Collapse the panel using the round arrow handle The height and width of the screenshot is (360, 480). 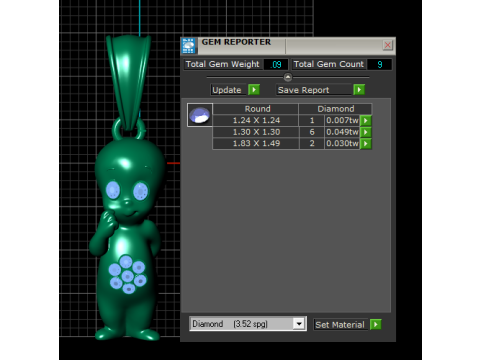click(288, 77)
